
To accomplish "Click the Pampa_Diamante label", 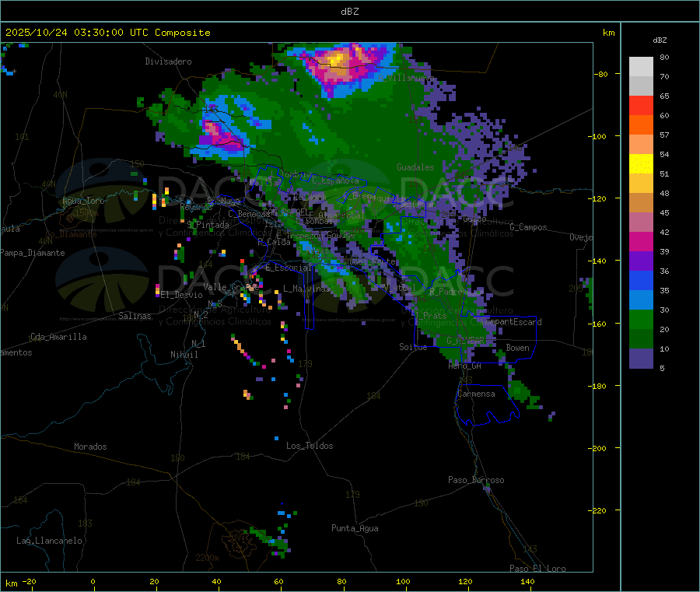I will pyautogui.click(x=33, y=253).
